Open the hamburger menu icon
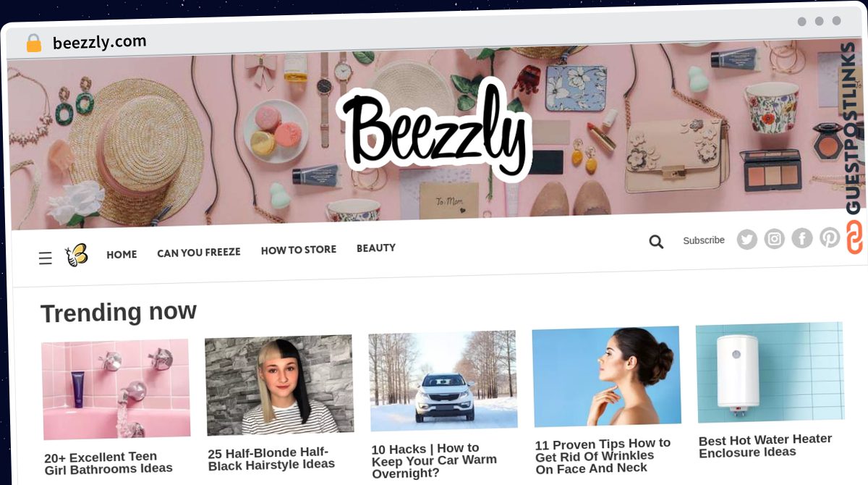868x485 pixels. (45, 258)
